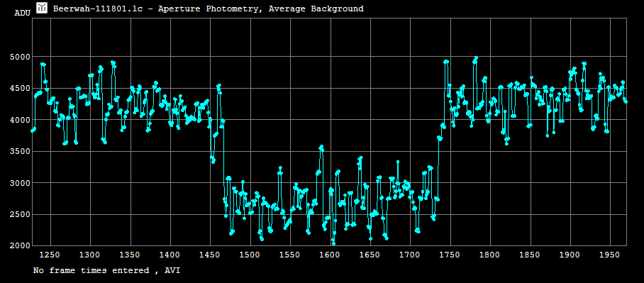Click the 1400 frame label on the horizontal axis
Screen dimensions: 644x283
[x=170, y=255]
